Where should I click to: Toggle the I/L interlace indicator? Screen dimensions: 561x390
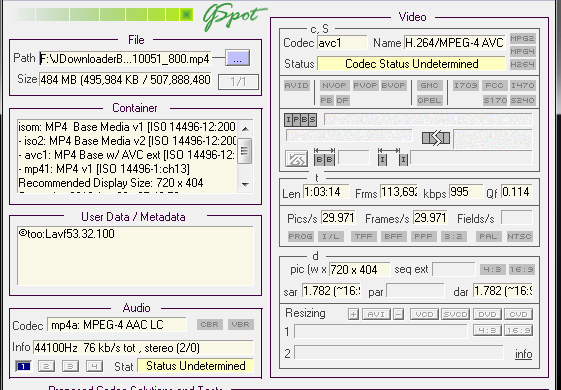click(x=331, y=237)
